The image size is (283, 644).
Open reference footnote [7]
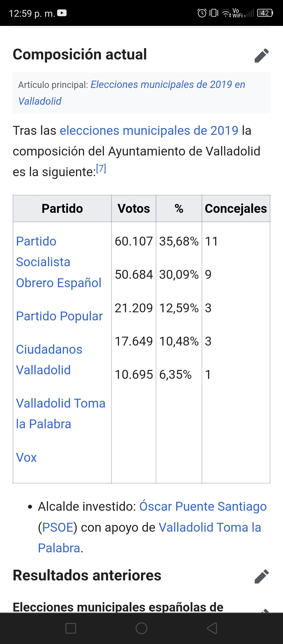(101, 168)
